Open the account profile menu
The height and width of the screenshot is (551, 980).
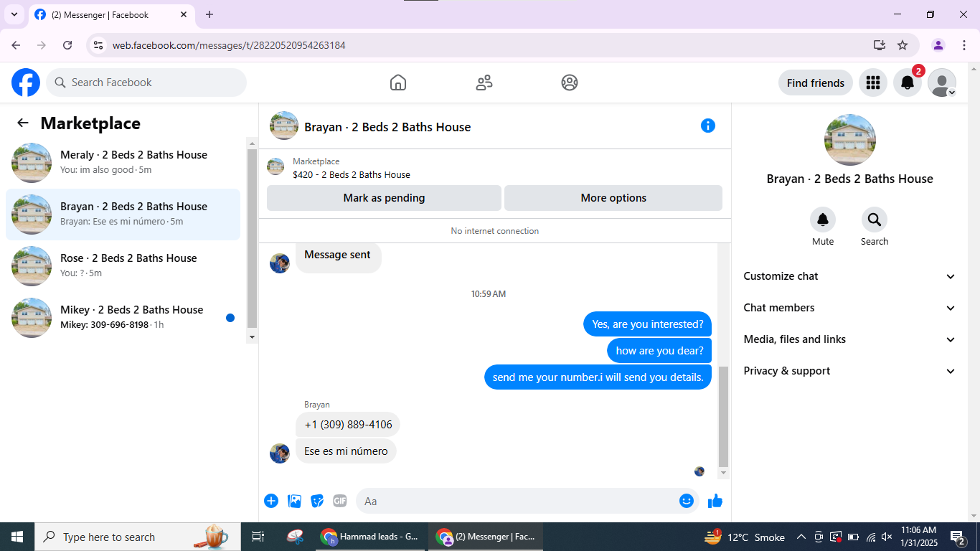click(942, 83)
